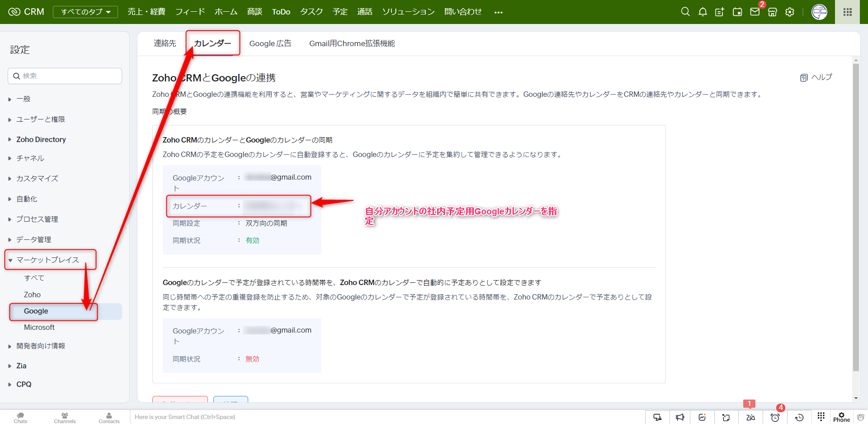Click the ヘルプ link
Screen dimensions: 868x424
816,77
